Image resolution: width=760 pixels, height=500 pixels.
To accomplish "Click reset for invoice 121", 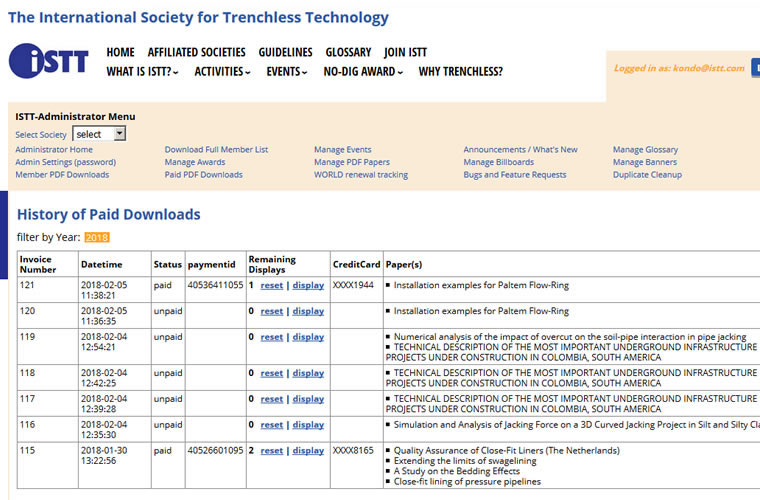I will point(271,285).
